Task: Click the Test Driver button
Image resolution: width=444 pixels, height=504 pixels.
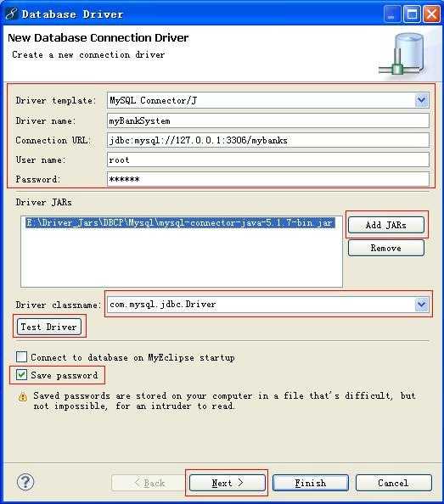Action: pos(49,327)
